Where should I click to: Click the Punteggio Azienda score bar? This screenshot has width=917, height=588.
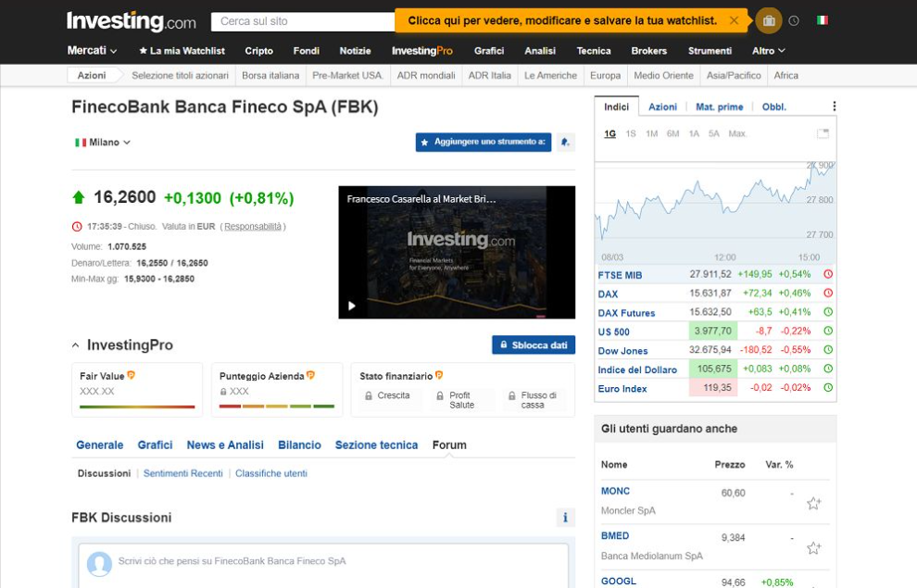(277, 407)
